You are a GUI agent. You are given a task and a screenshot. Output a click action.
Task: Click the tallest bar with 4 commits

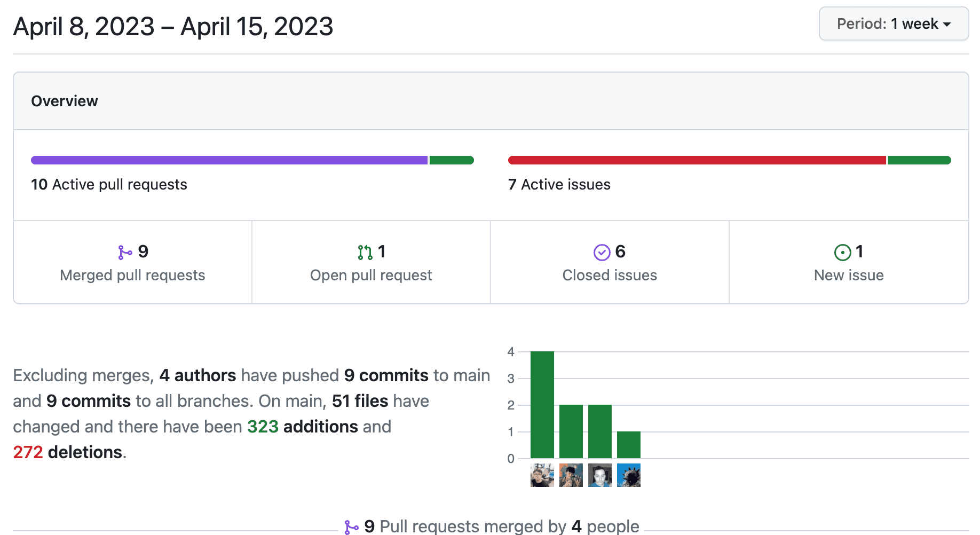[542, 405]
